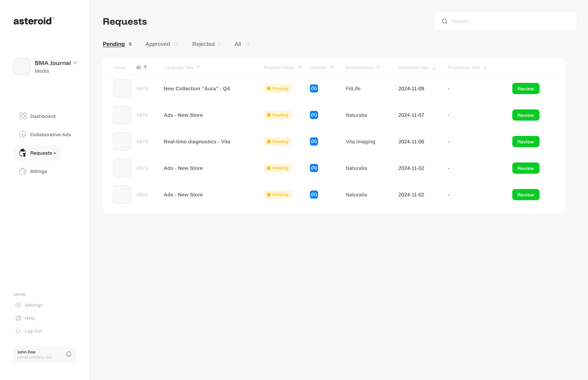
Task: Switch to the Rejected tab
Action: click(207, 44)
